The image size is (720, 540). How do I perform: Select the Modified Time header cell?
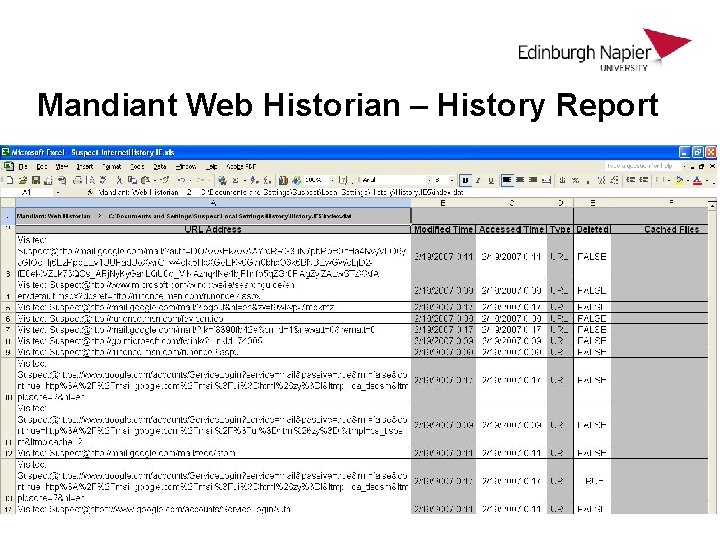click(x=443, y=229)
